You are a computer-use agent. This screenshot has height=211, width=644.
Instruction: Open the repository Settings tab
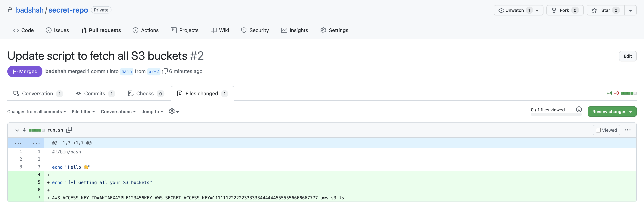pyautogui.click(x=334, y=30)
